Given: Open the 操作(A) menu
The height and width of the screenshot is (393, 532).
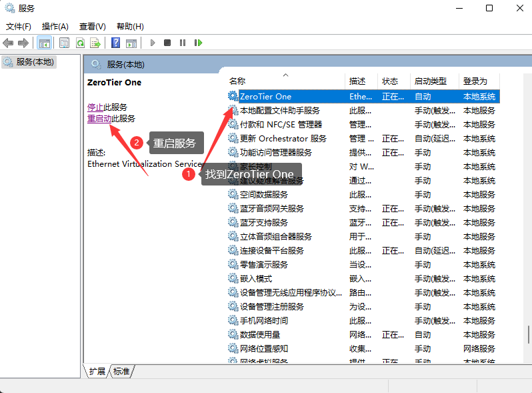Looking at the screenshot, I should [55, 27].
